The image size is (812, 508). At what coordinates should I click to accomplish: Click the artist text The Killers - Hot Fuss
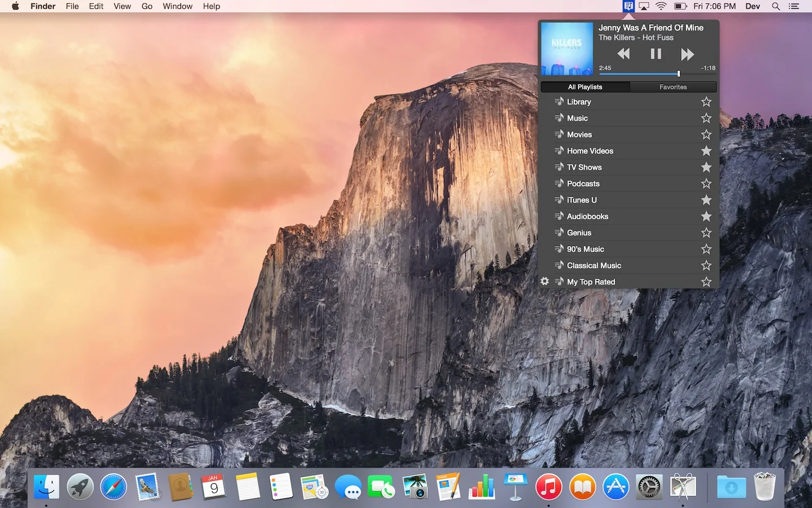tap(636, 38)
